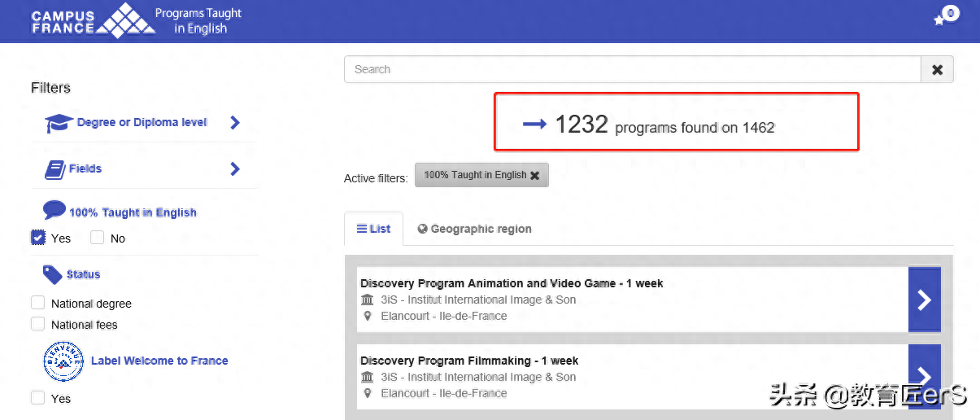Click into the Search input field
Image resolution: width=980 pixels, height=420 pixels.
coord(632,70)
